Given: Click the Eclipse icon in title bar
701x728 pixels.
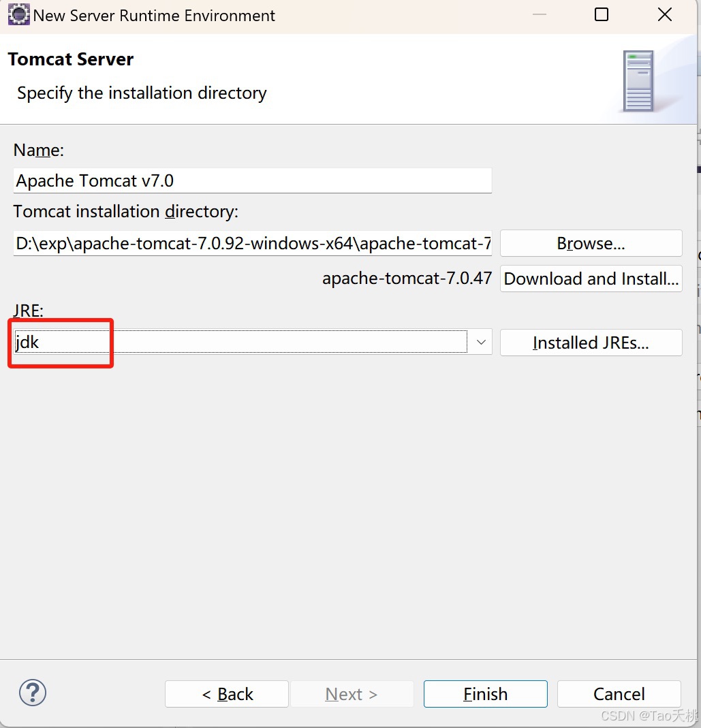Looking at the screenshot, I should tap(18, 14).
